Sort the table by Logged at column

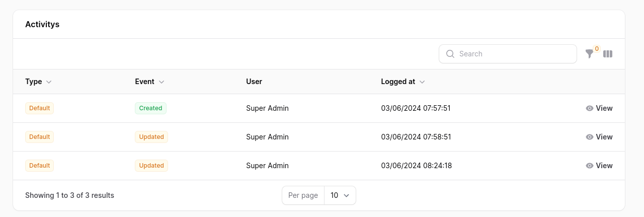pyautogui.click(x=398, y=82)
